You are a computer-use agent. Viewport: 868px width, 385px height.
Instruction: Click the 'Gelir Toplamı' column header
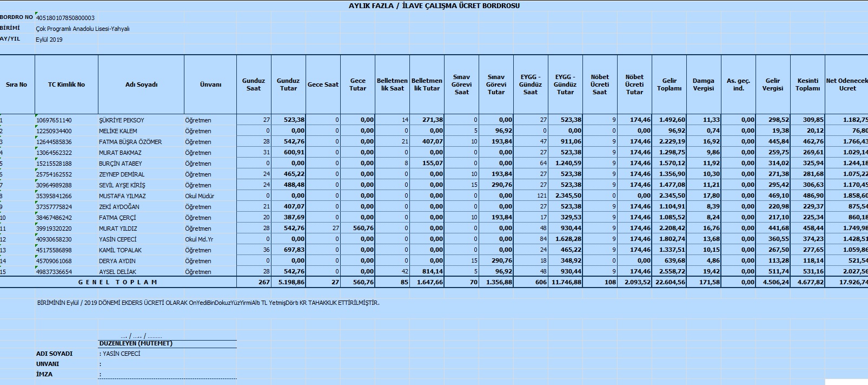[x=669, y=84]
